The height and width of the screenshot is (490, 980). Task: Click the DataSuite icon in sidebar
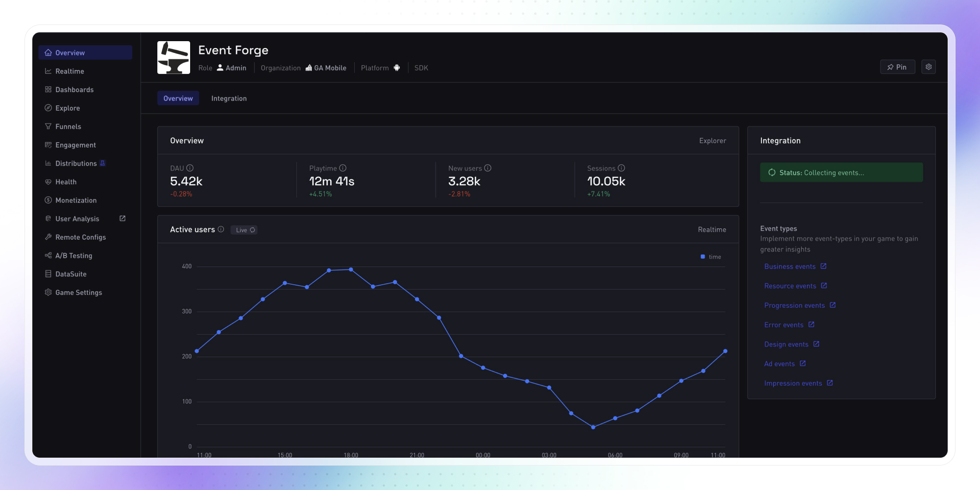tap(48, 274)
